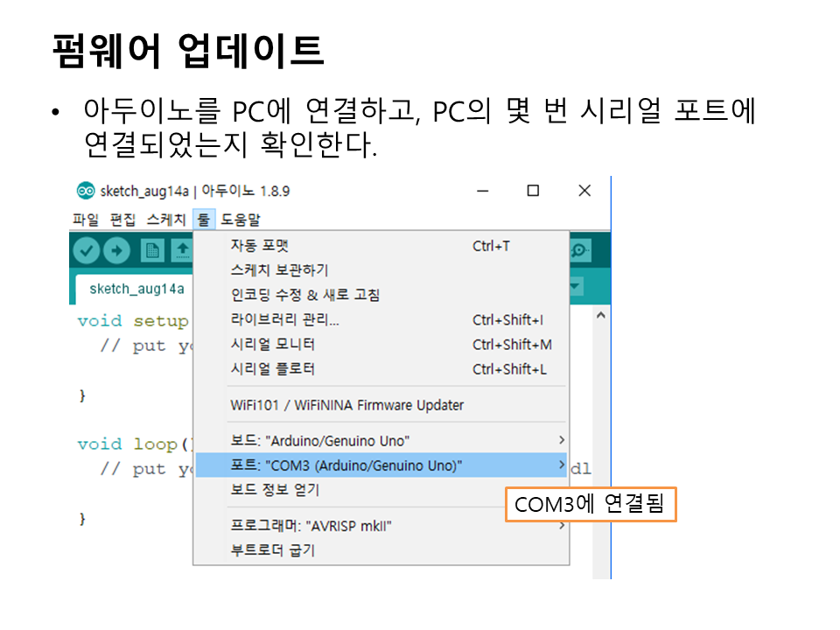
Task: Choose 보드 정보 얻기 menu entry
Action: point(381,490)
